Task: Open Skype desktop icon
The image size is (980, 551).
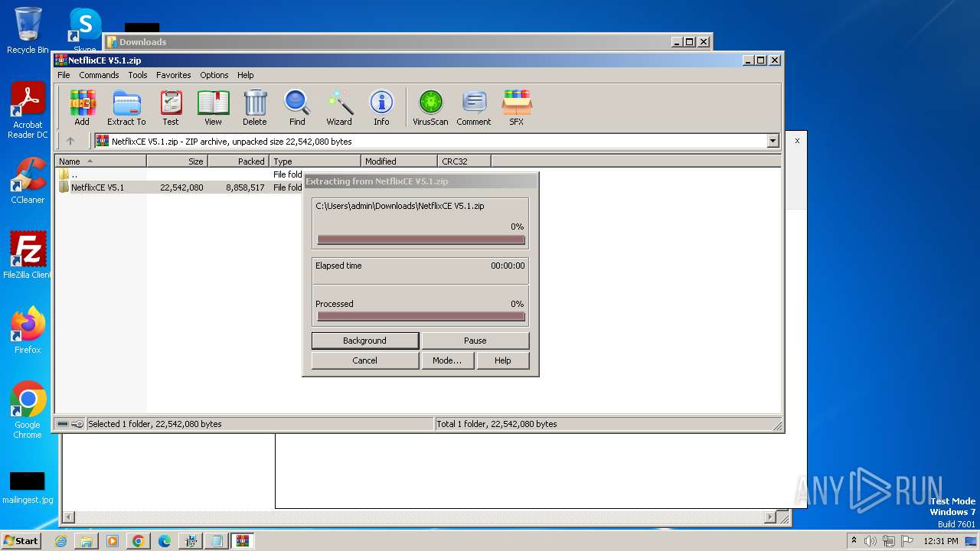Action: (x=85, y=31)
